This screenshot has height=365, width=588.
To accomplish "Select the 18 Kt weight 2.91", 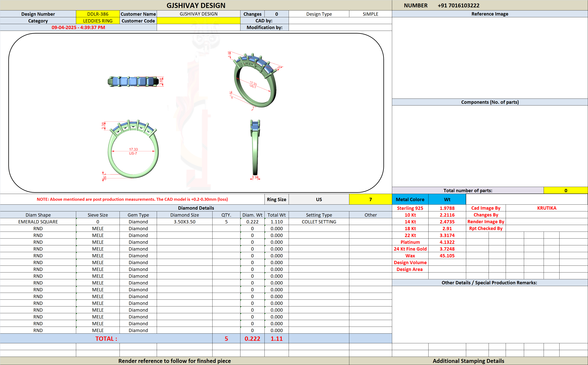I will point(447,228).
